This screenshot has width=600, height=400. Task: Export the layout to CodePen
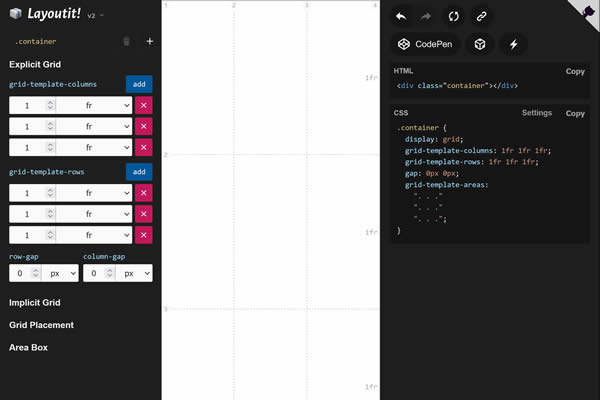[425, 44]
